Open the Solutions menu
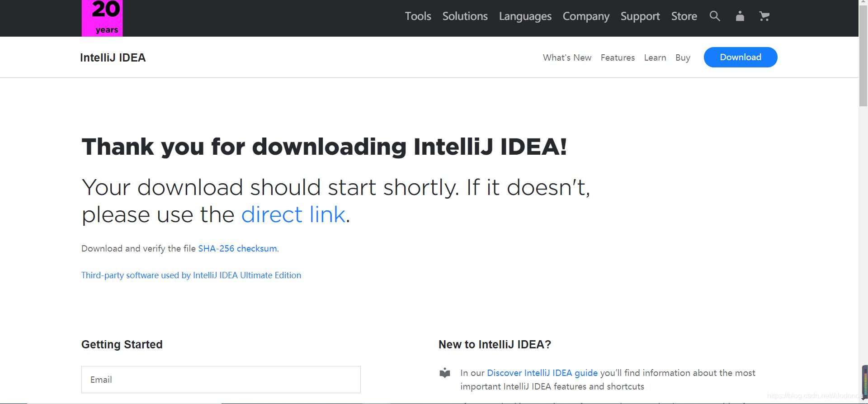 click(x=465, y=16)
